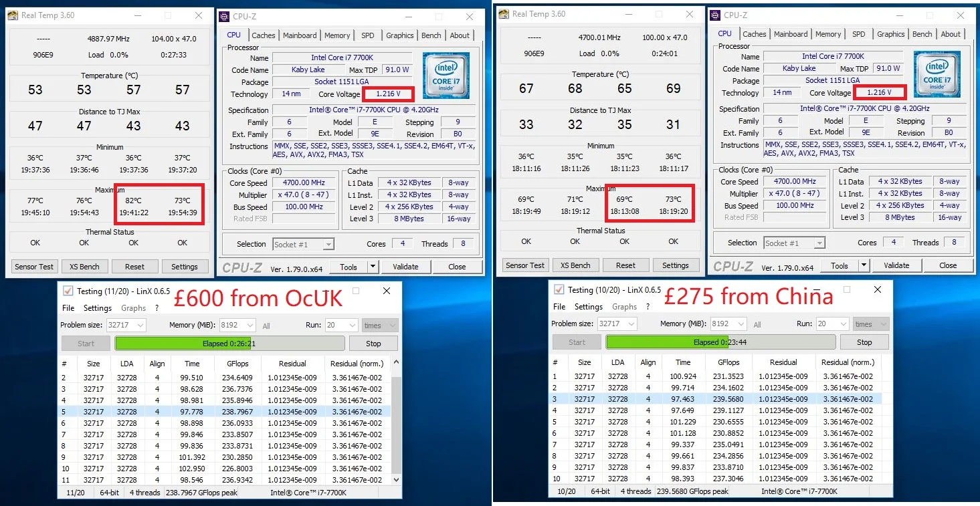980x506 pixels.
Task: Click Intel Core i7 logo beside 4887.97 MHz Real Temp
Action: (446, 76)
